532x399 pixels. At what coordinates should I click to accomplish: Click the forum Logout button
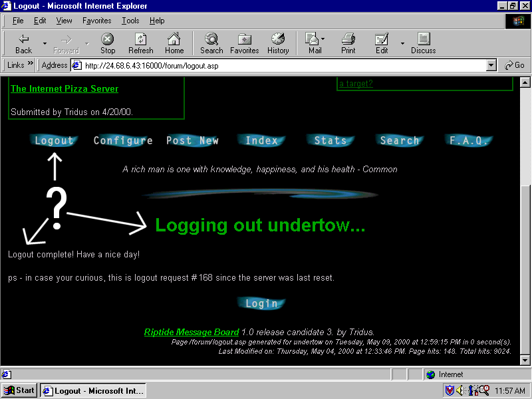coord(54,140)
